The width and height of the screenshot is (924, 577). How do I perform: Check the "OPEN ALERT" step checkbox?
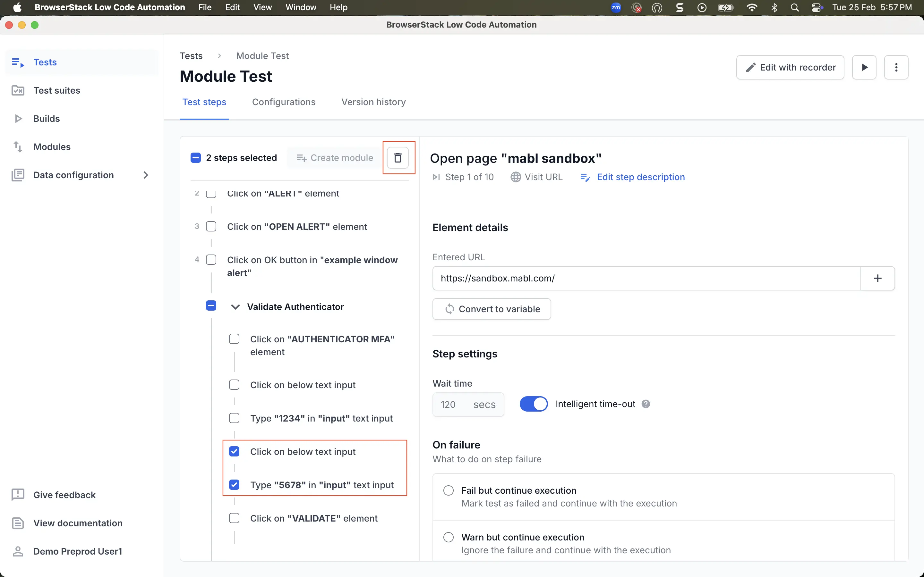pyautogui.click(x=211, y=226)
